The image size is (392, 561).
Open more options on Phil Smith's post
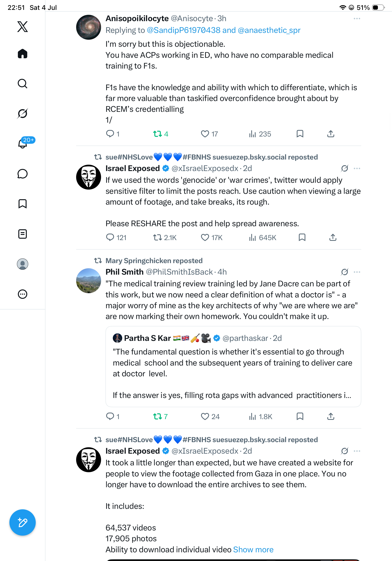(357, 272)
